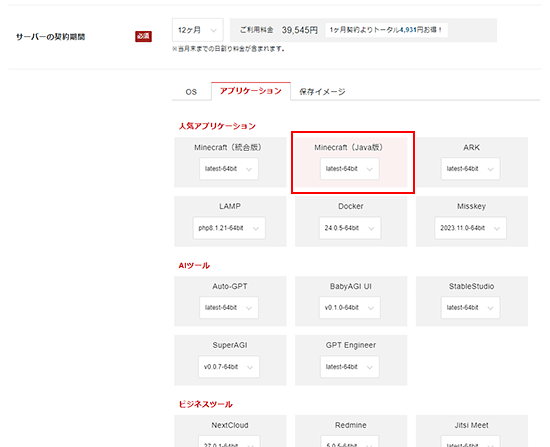This screenshot has width=550, height=447.
Task: Click the サーバーの契約期間 label
Action: [x=51, y=37]
